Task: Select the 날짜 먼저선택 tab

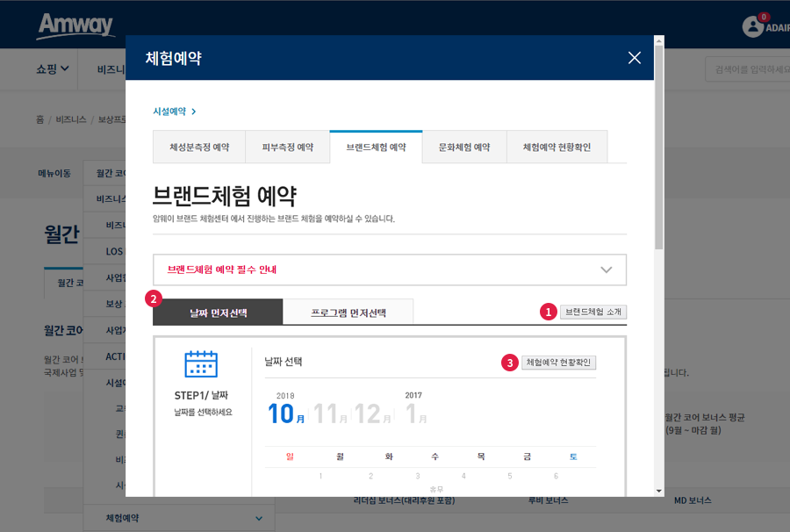Action: (218, 313)
